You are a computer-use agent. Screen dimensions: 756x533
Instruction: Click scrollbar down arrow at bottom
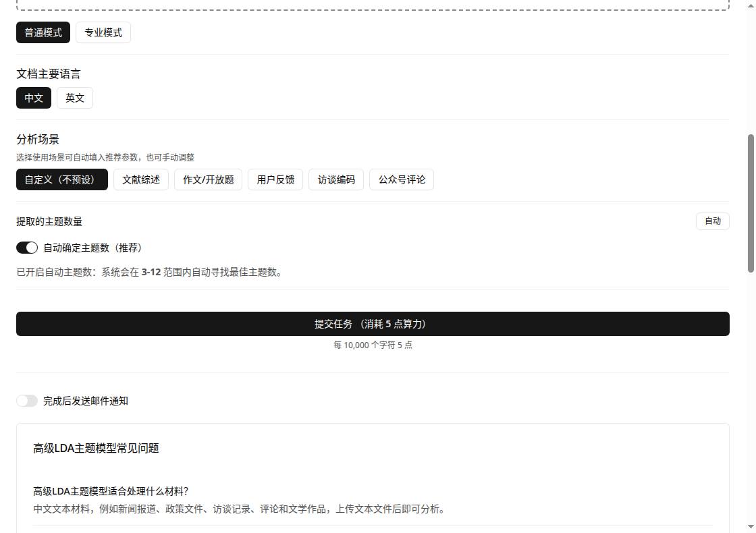click(x=751, y=527)
